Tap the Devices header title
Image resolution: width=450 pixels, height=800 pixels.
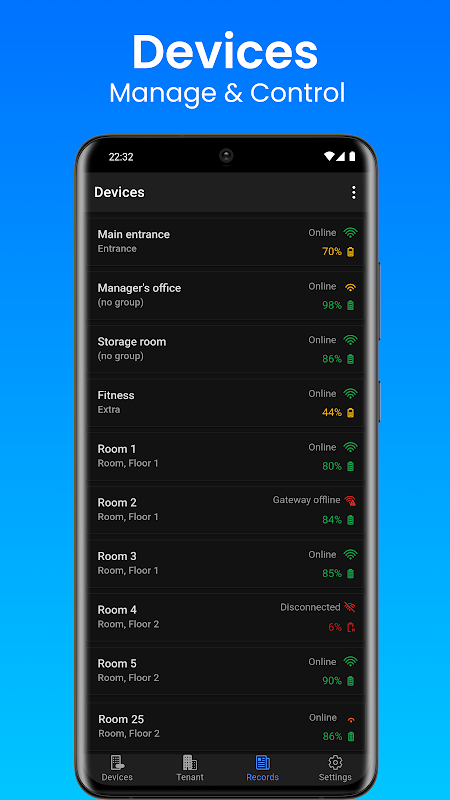[x=119, y=192]
